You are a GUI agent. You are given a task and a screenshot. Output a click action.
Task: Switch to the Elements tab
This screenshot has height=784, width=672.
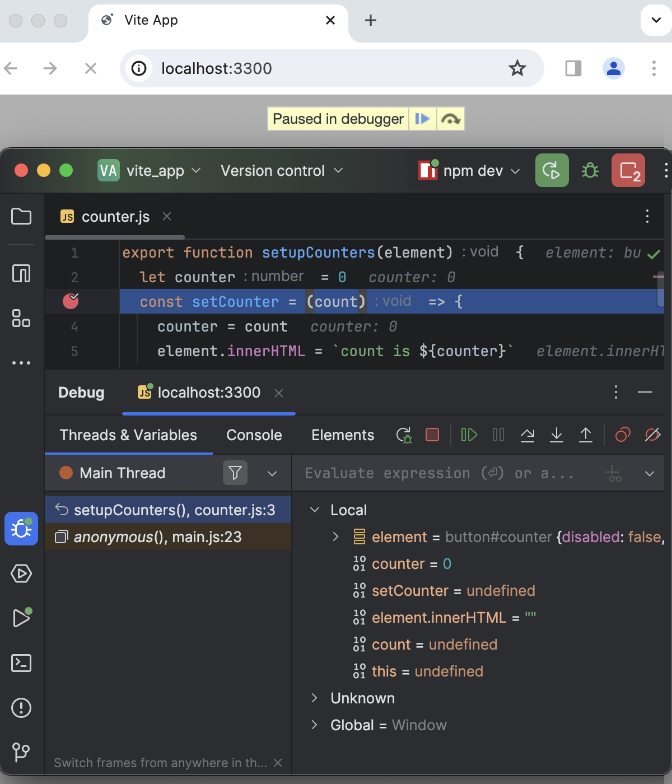[x=342, y=435]
